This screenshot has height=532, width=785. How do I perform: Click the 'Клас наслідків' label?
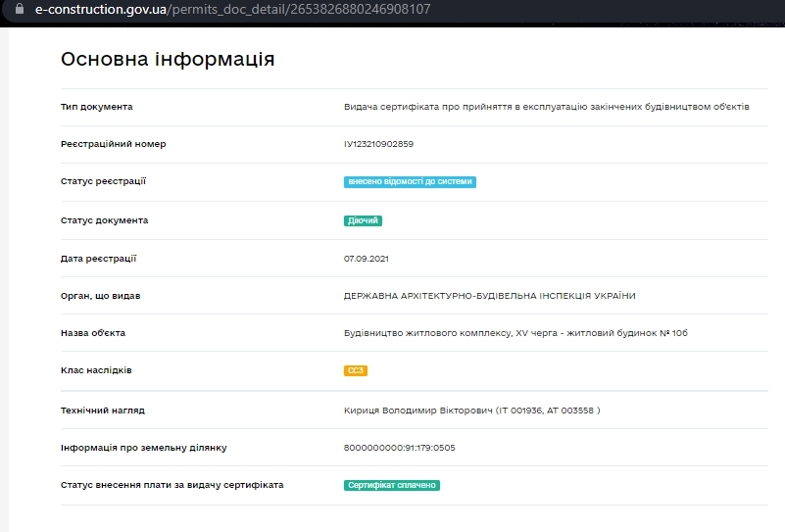(x=96, y=370)
